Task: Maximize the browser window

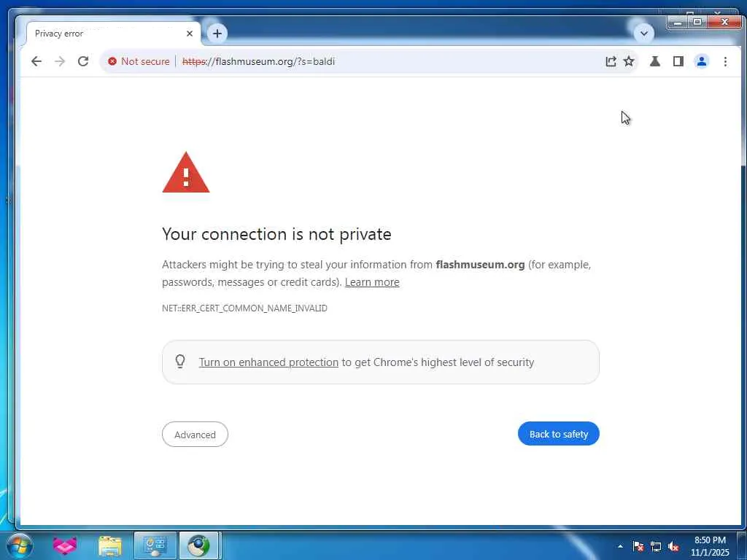Action: [x=697, y=22]
